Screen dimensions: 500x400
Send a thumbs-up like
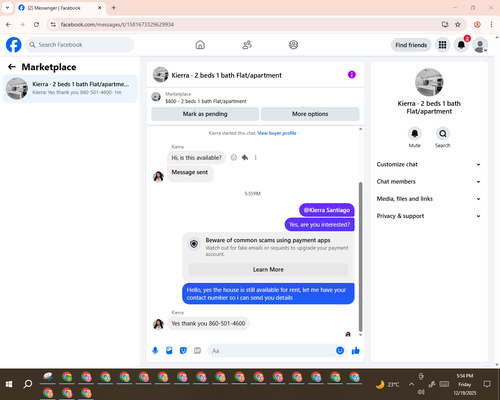356,351
